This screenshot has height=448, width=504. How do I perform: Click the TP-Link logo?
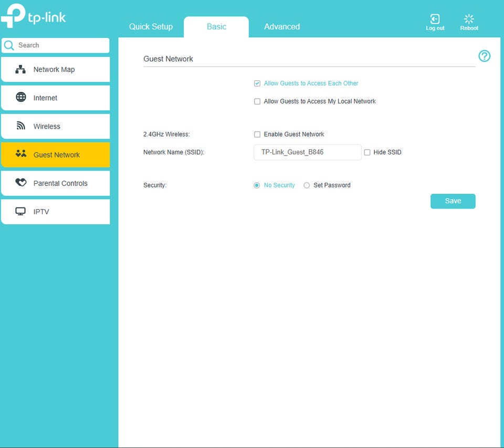click(34, 15)
